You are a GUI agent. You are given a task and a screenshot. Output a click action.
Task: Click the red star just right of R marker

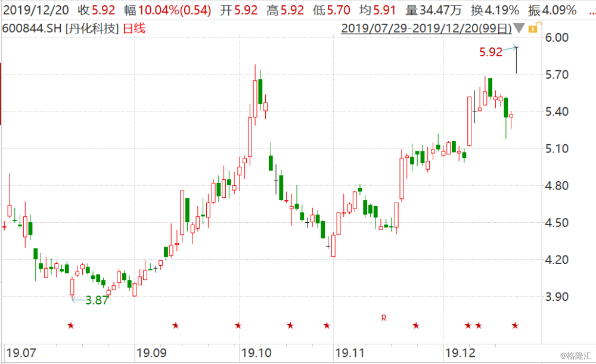(416, 325)
